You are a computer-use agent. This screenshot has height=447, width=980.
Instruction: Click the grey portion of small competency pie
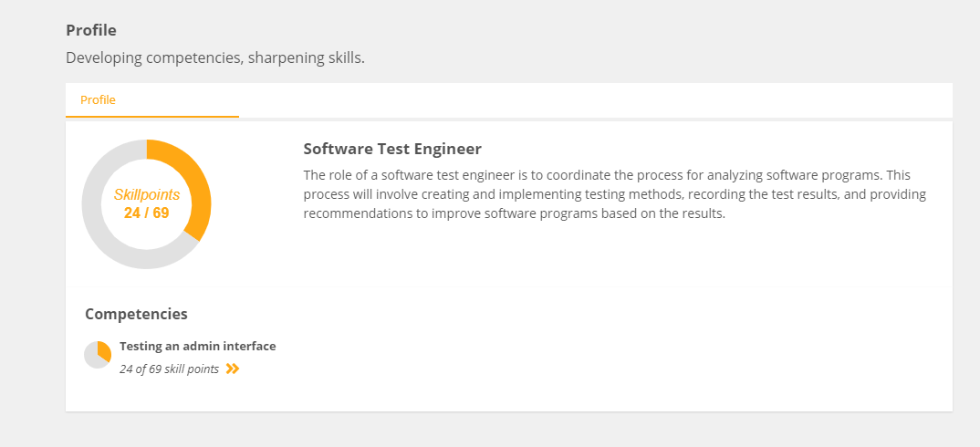point(92,358)
